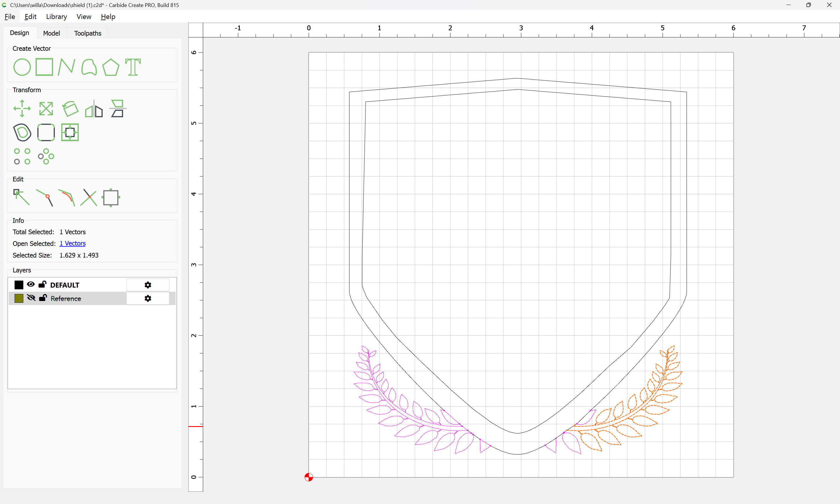Image resolution: width=840 pixels, height=504 pixels.
Task: Click the black DEFAULT layer color swatch
Action: [x=19, y=285]
